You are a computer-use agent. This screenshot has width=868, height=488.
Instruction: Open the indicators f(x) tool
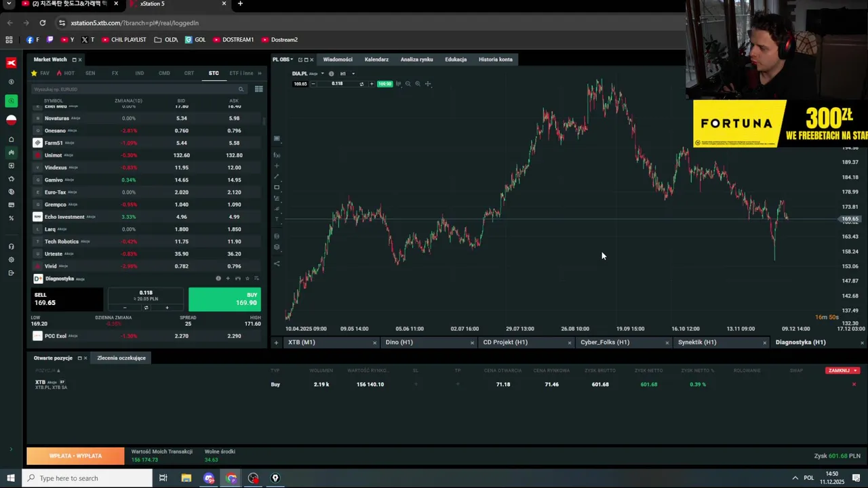tap(277, 155)
